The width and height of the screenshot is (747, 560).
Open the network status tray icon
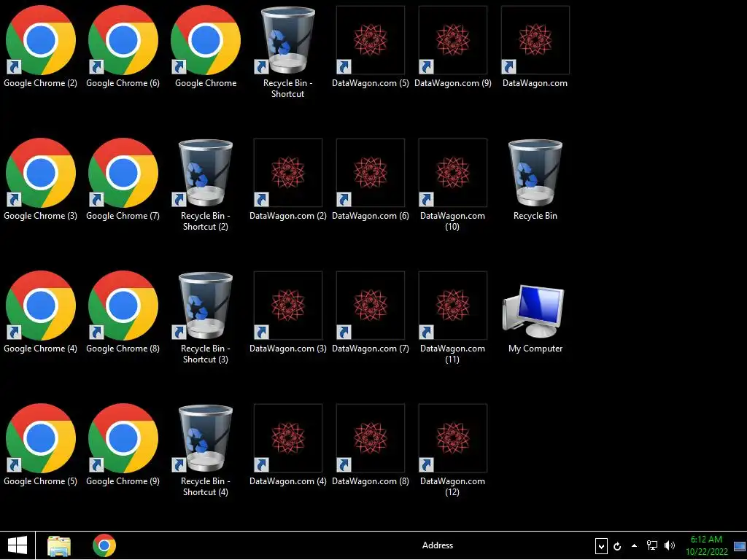pos(651,545)
